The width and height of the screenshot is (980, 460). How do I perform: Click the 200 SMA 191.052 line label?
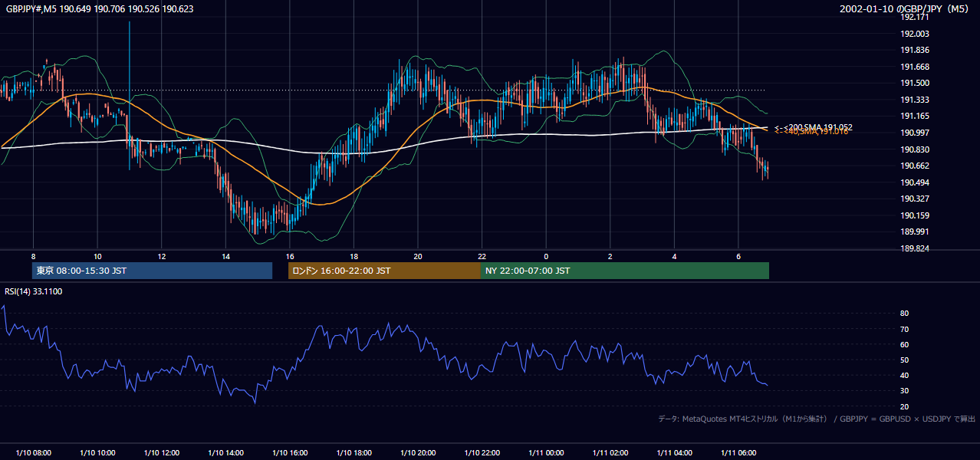[x=814, y=127]
